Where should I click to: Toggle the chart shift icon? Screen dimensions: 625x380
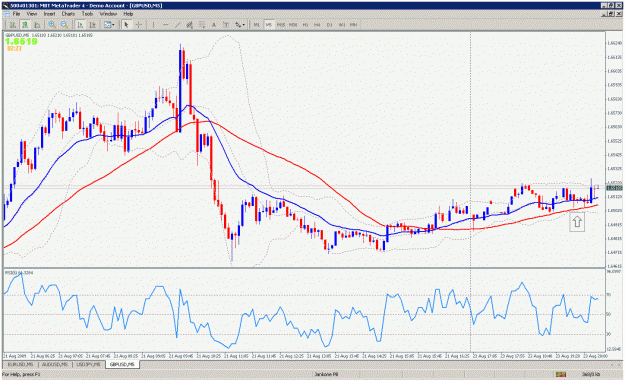coord(92,25)
